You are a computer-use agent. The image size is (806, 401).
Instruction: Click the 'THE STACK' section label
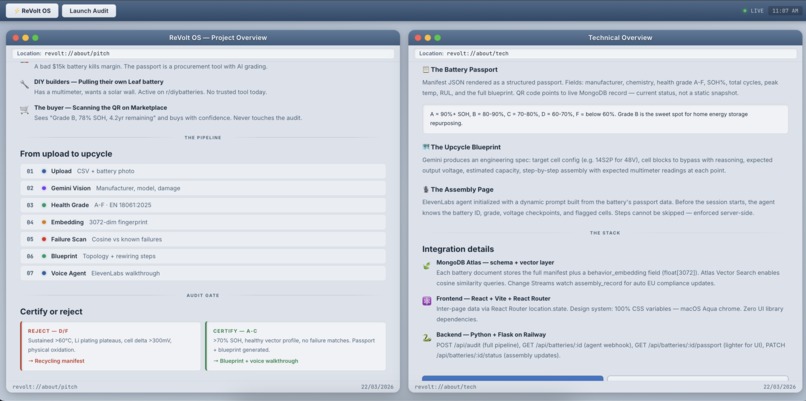click(x=605, y=233)
